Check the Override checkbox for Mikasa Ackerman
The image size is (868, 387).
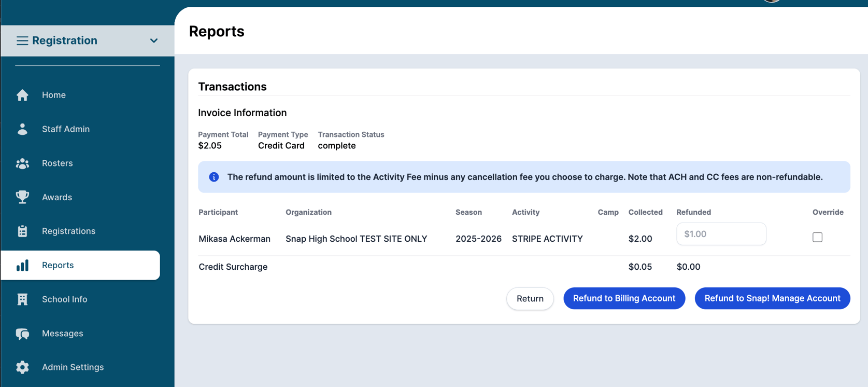[x=817, y=237]
